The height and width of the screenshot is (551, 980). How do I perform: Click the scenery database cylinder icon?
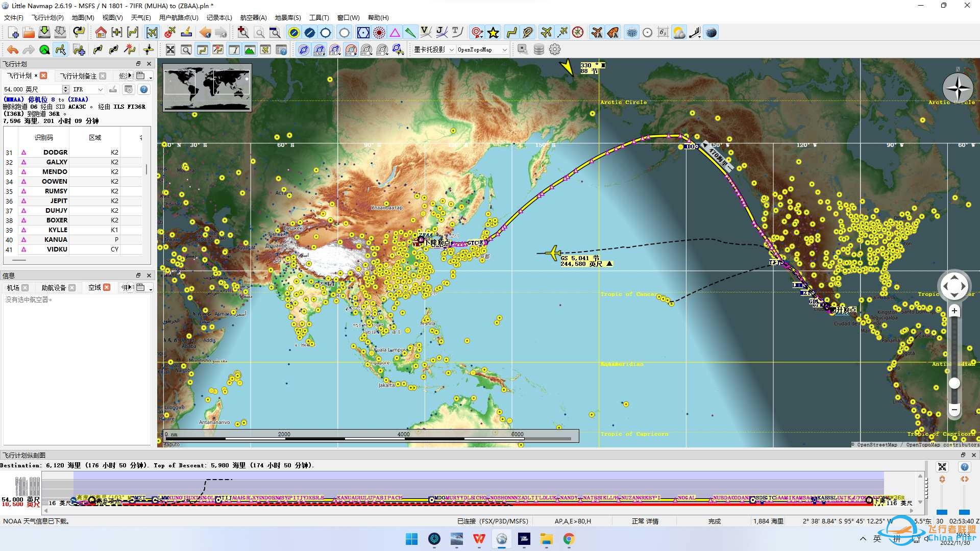(x=538, y=49)
